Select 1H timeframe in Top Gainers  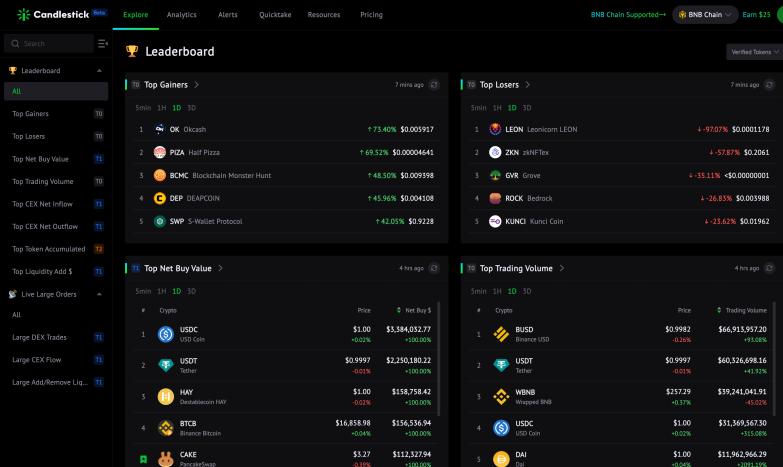click(x=162, y=108)
